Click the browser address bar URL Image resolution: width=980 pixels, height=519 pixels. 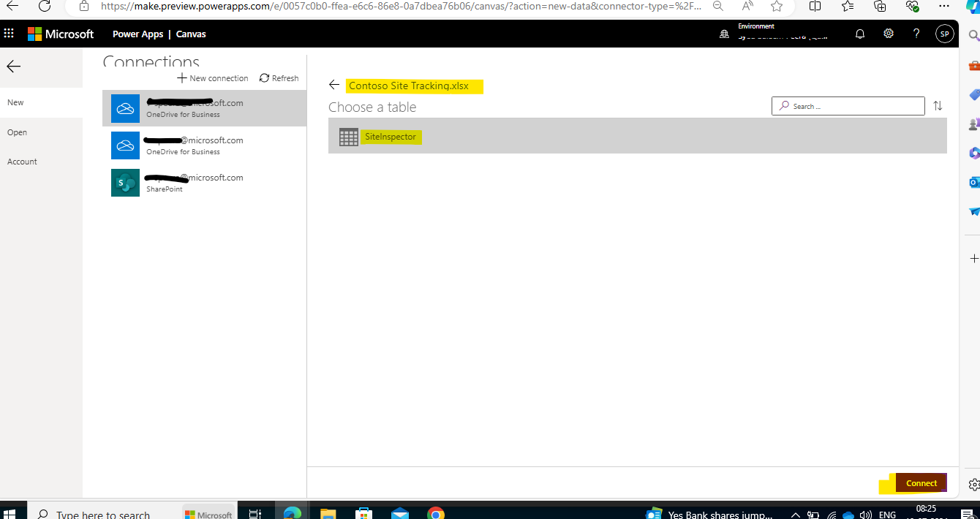click(x=401, y=6)
